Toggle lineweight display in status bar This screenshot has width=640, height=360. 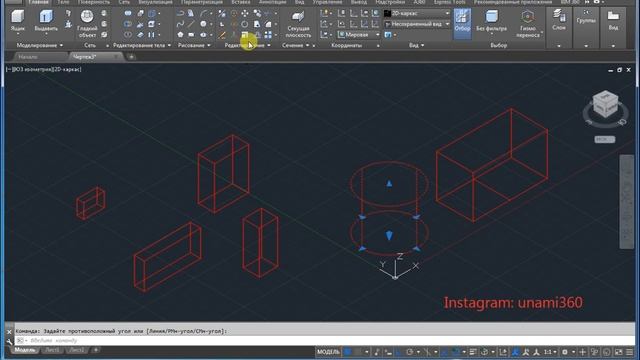click(x=473, y=351)
